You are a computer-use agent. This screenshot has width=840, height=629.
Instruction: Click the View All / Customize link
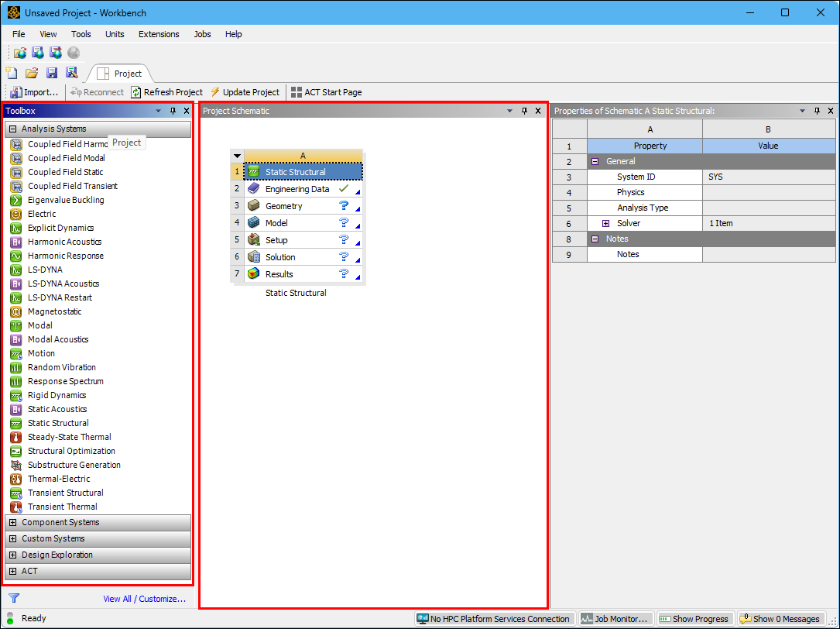(145, 599)
